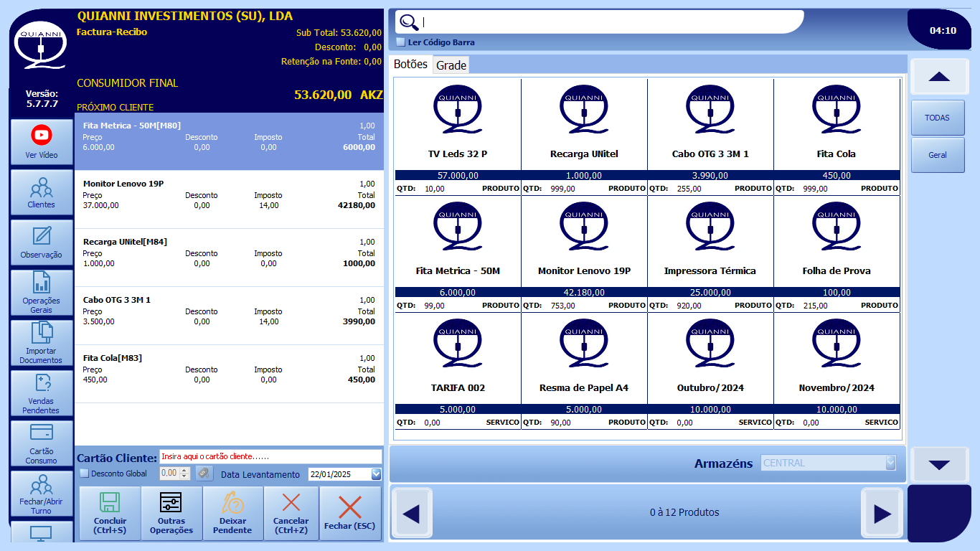Enable Desconto Global checkbox
This screenshot has height=551, width=980.
point(84,474)
